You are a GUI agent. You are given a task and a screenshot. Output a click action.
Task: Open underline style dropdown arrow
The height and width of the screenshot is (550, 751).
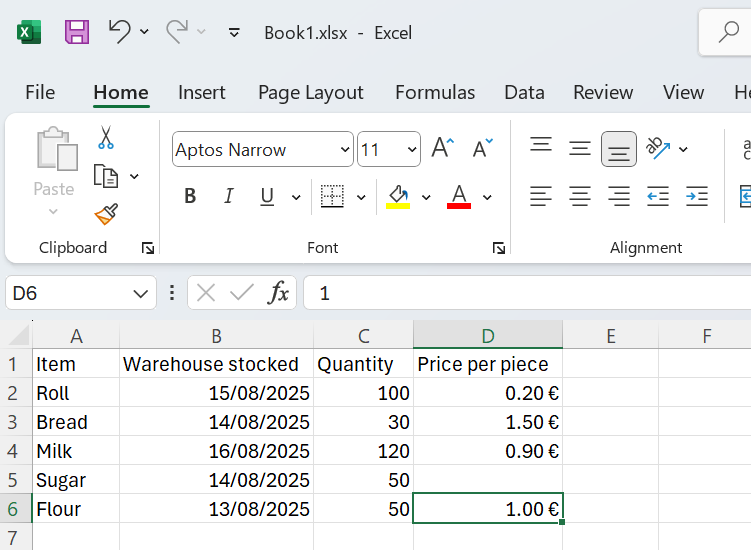pyautogui.click(x=296, y=197)
